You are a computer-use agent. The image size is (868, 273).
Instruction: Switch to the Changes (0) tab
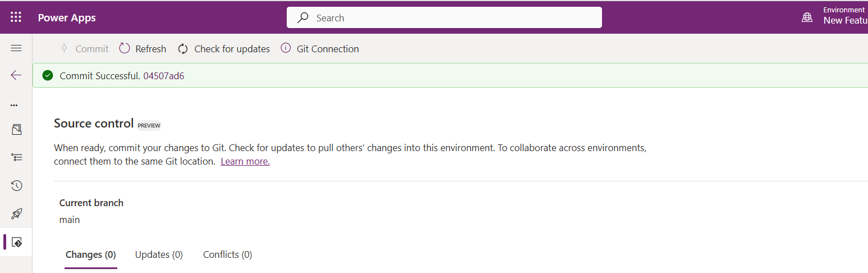[x=91, y=254]
